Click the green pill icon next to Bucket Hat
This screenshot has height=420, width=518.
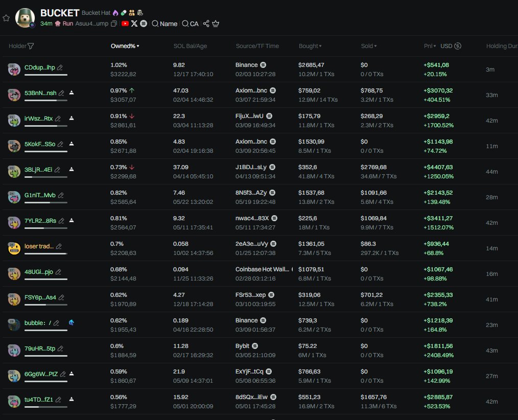(124, 13)
